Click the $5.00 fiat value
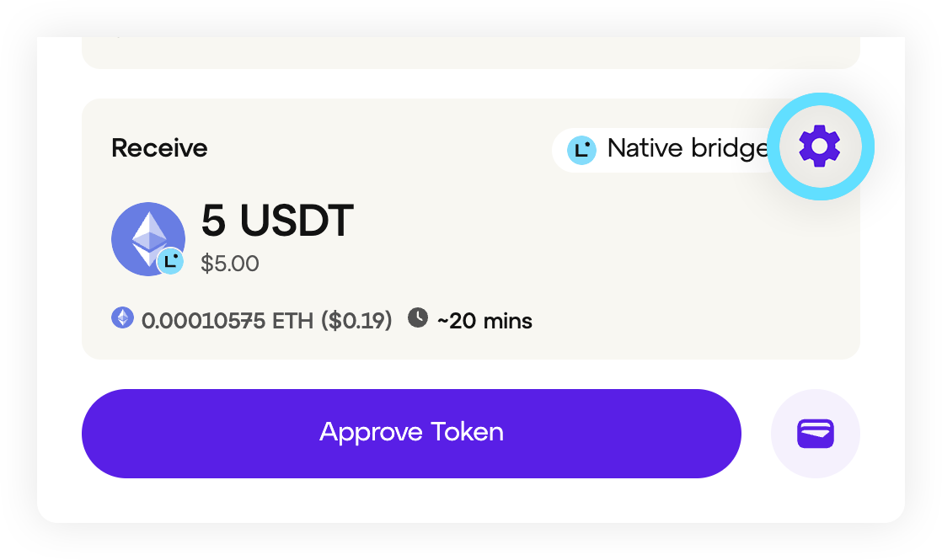Screen dimensions: 942x560 click(x=230, y=264)
